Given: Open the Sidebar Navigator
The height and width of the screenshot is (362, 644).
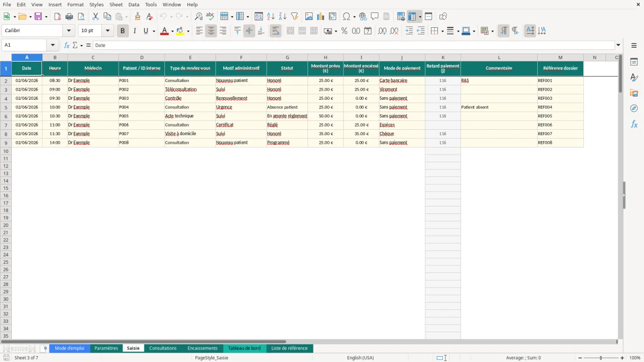Looking at the screenshot, I should (634, 108).
